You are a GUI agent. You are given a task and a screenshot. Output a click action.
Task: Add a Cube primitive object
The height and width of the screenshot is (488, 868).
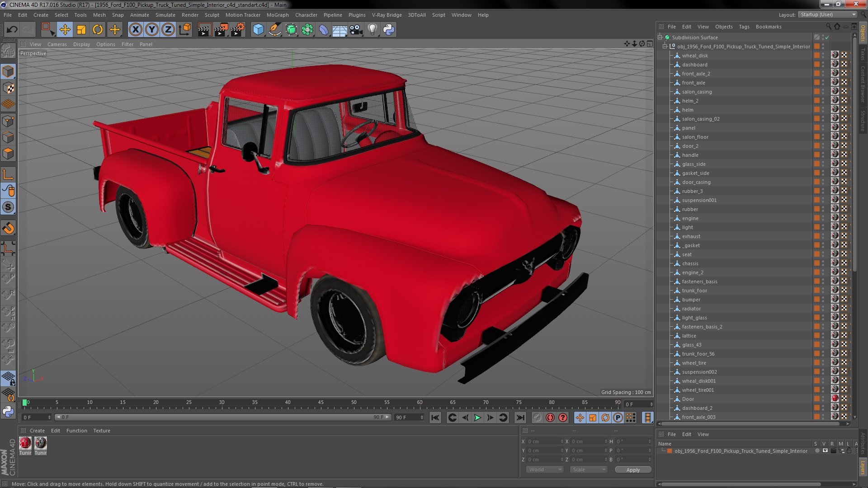click(x=258, y=30)
